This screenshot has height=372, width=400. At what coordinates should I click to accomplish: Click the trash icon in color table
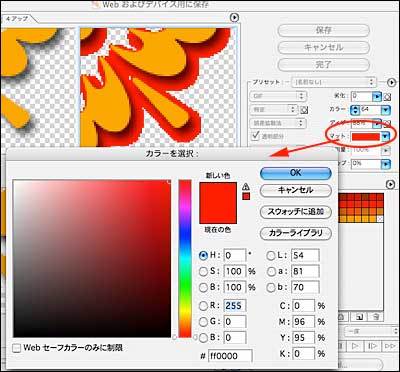click(376, 316)
